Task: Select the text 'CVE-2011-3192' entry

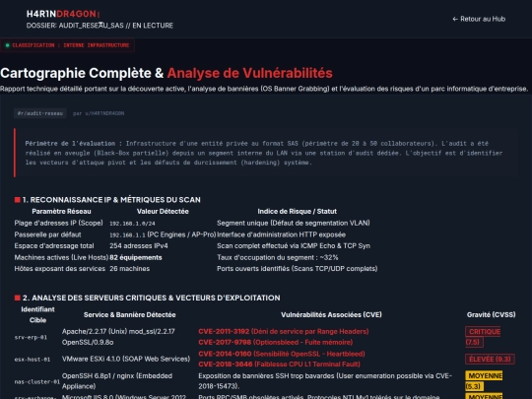Action: click(x=224, y=331)
